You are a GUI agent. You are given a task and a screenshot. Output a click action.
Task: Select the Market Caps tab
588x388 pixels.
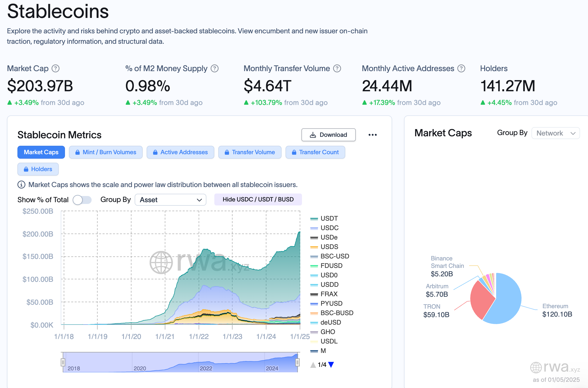coord(41,152)
